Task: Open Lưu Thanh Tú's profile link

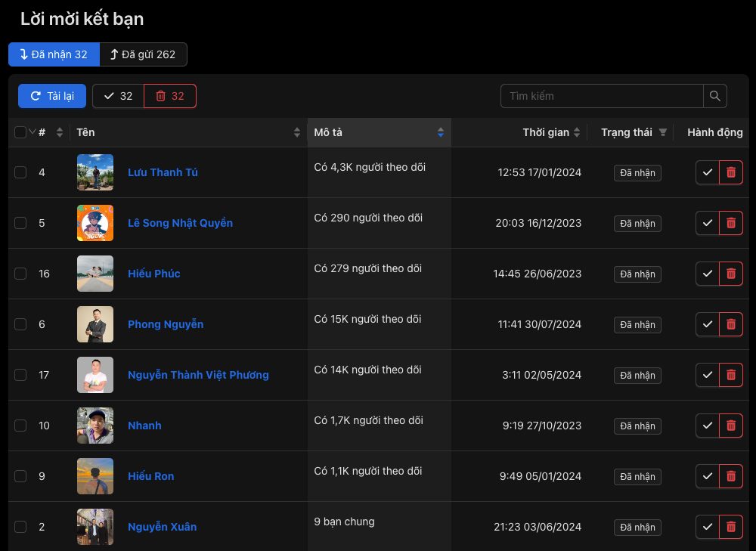Action: (x=163, y=172)
